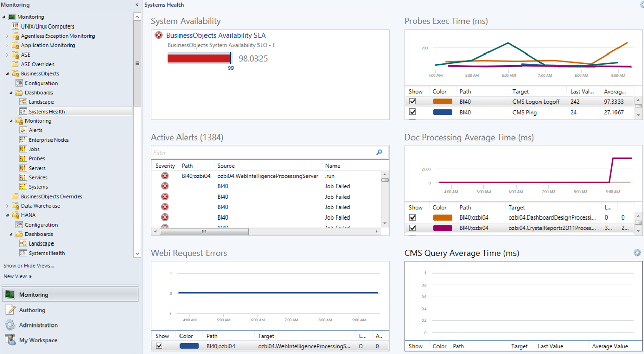The height and width of the screenshot is (354, 644).
Task: Click the red SLA availability bar
Action: tap(199, 58)
